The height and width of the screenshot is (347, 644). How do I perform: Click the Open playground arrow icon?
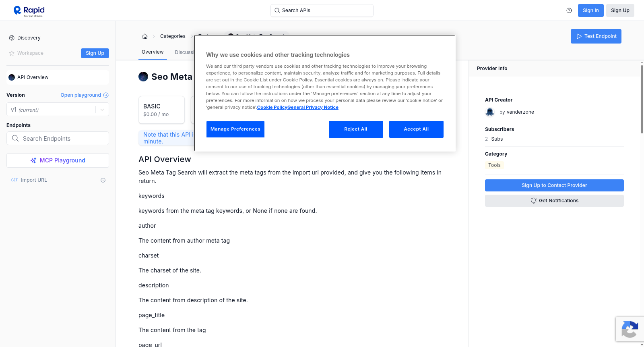tap(106, 95)
